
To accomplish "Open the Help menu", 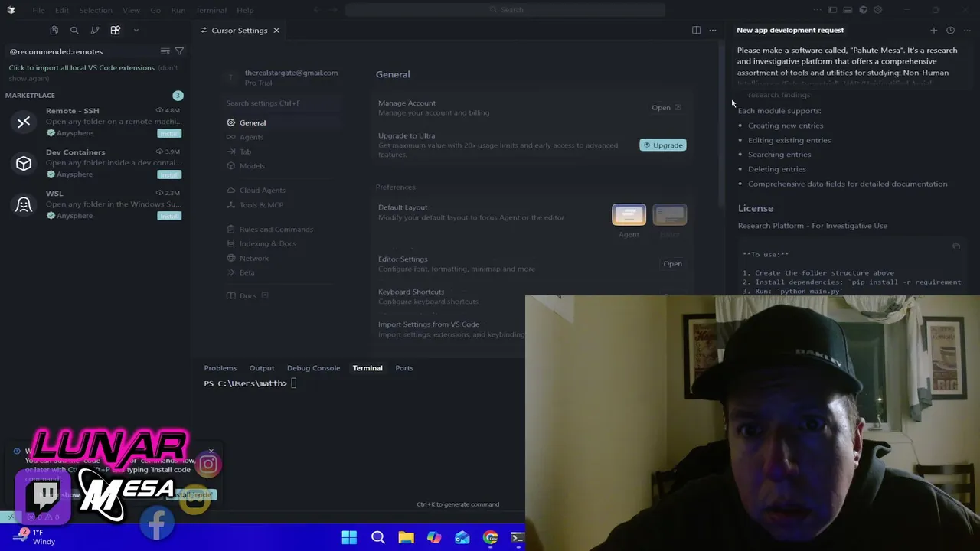I will tap(245, 10).
